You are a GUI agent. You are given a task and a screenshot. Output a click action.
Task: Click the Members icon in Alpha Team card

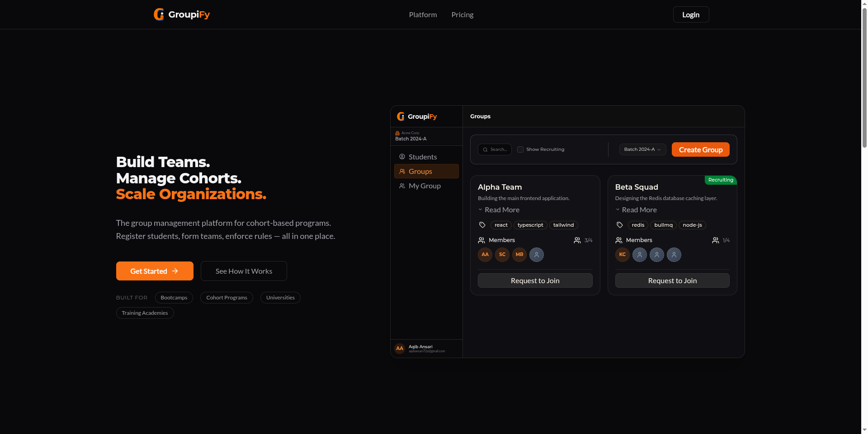pyautogui.click(x=481, y=240)
